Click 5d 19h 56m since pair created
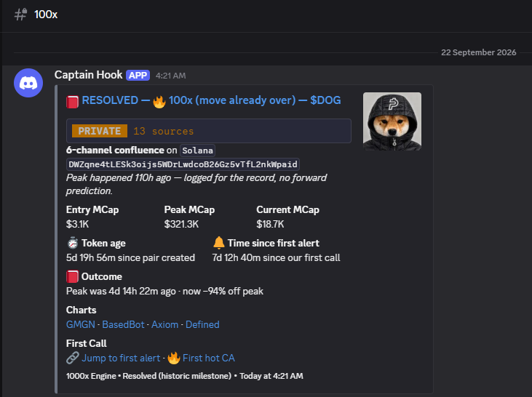This screenshot has width=532, height=397. (130, 257)
